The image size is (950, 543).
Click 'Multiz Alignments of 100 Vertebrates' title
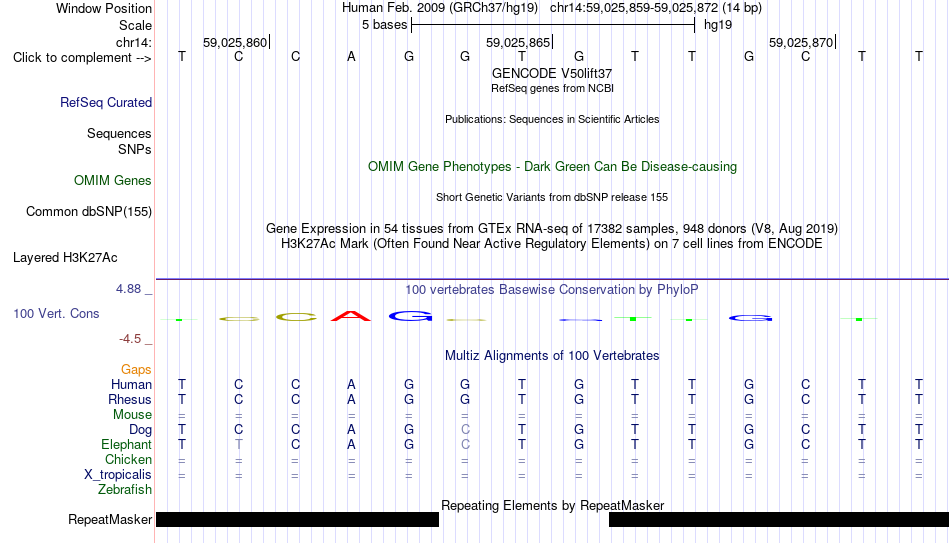(552, 356)
